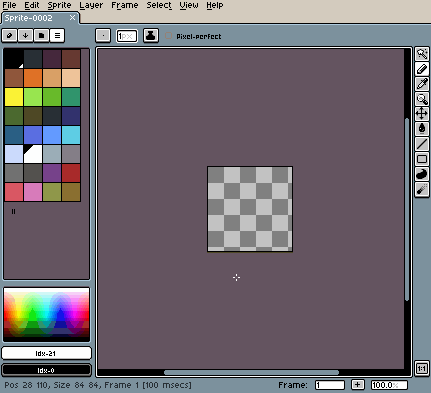
Task: Pick the peach palette swatch
Action: [x=71, y=78]
